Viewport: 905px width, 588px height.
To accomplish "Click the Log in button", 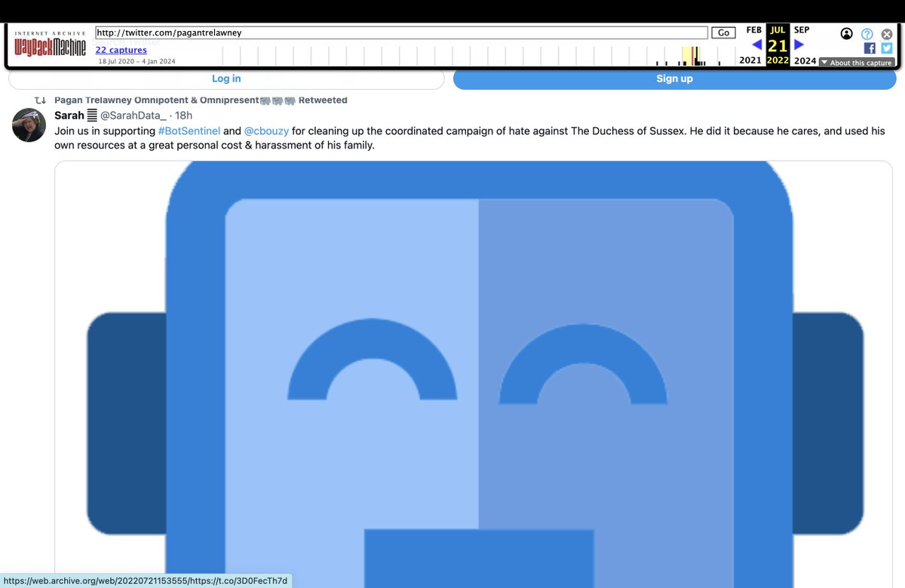I will point(226,78).
